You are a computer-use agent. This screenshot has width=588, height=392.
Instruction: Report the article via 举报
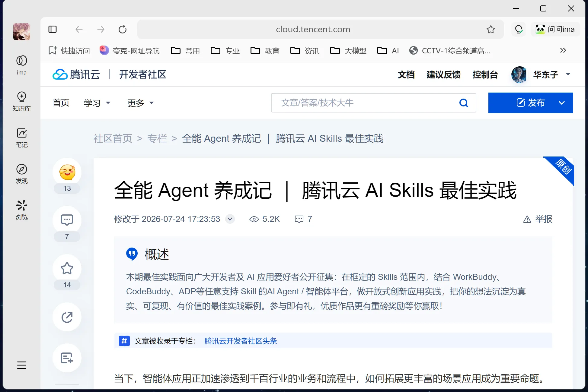[x=538, y=219]
